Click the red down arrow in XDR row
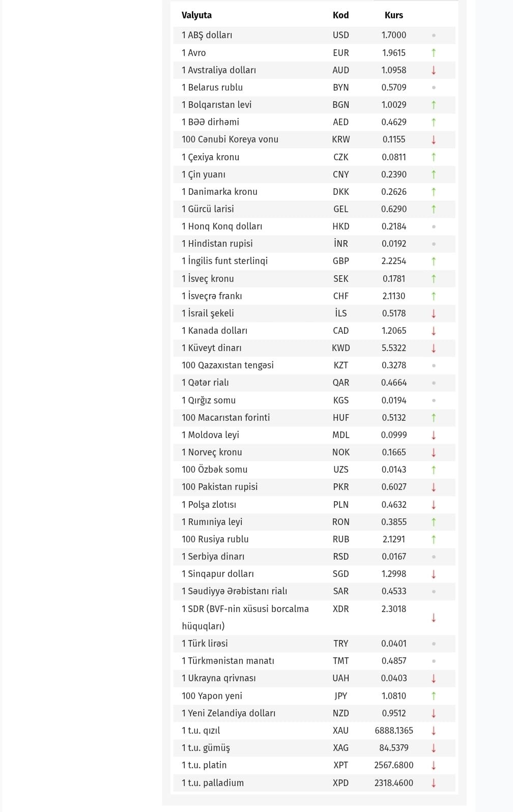 (x=434, y=618)
